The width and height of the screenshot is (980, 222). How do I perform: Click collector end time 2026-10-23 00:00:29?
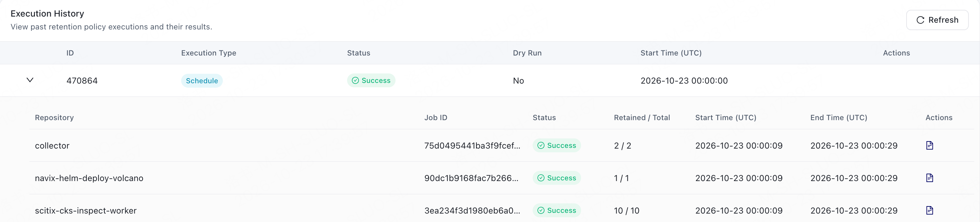(x=854, y=146)
